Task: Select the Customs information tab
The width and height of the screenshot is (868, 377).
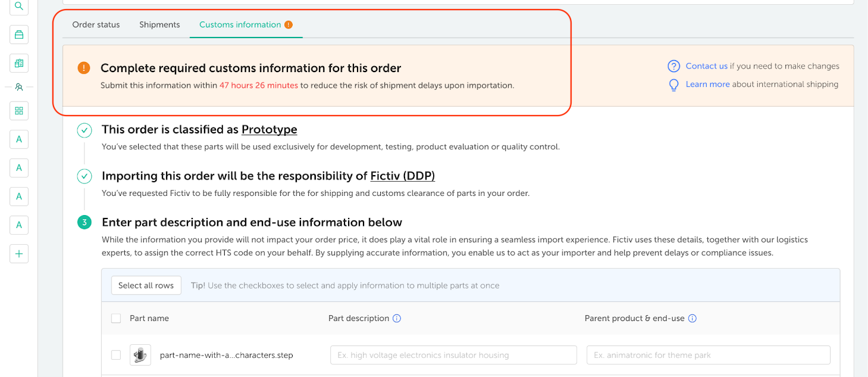Action: click(240, 25)
